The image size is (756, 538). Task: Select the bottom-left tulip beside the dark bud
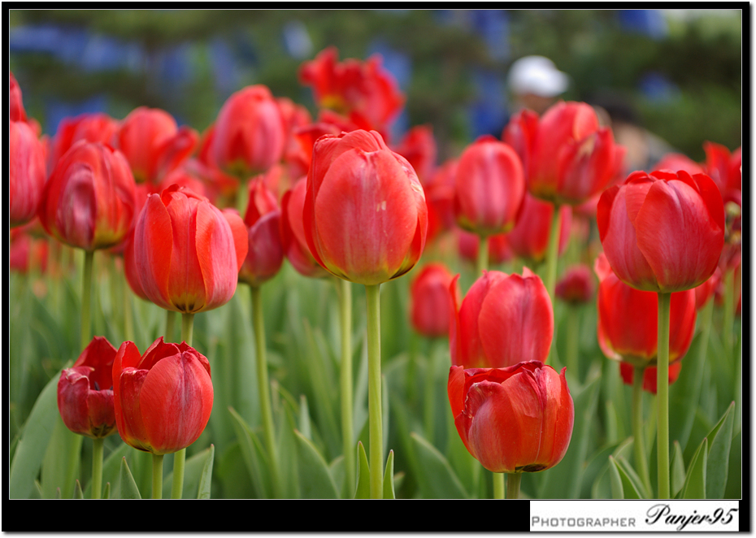(x=163, y=396)
